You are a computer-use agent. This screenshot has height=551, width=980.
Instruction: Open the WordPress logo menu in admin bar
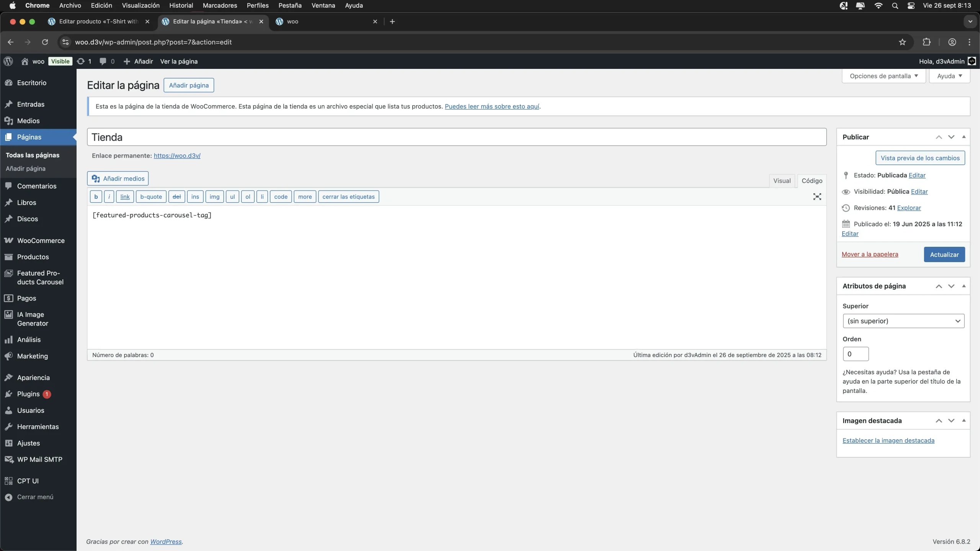click(8, 61)
